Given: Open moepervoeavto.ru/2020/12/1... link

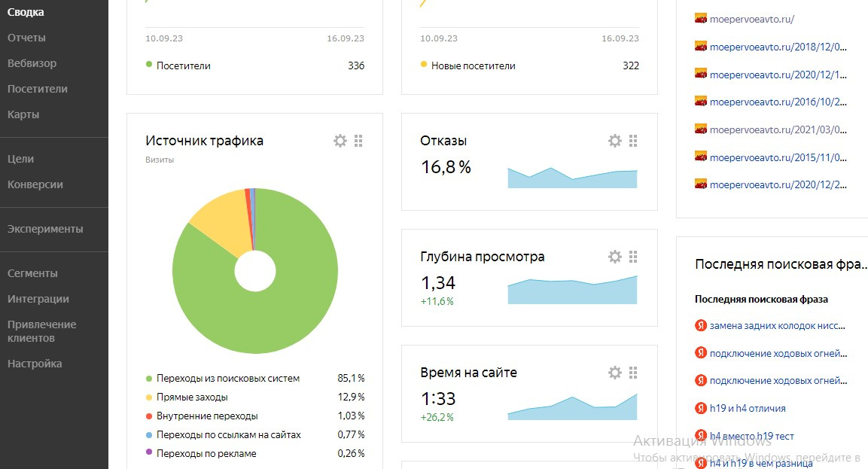Looking at the screenshot, I should pyautogui.click(x=778, y=75).
